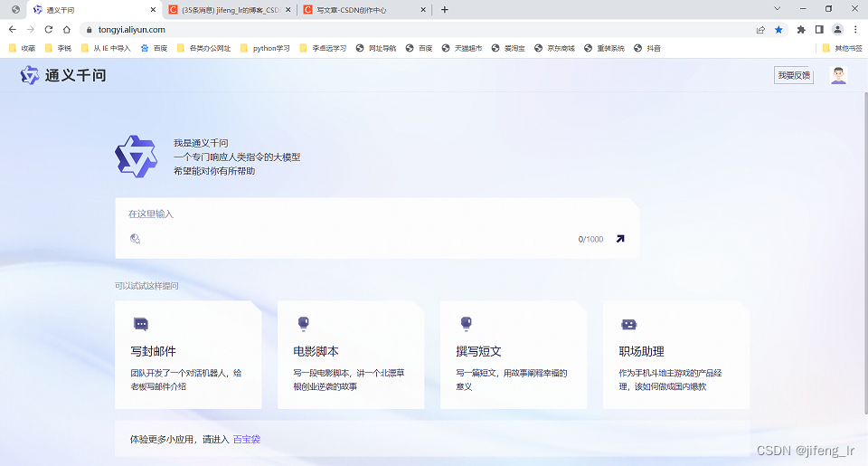
Task: Click the lightbulb icon on 撰写短文 card
Action: pos(467,324)
